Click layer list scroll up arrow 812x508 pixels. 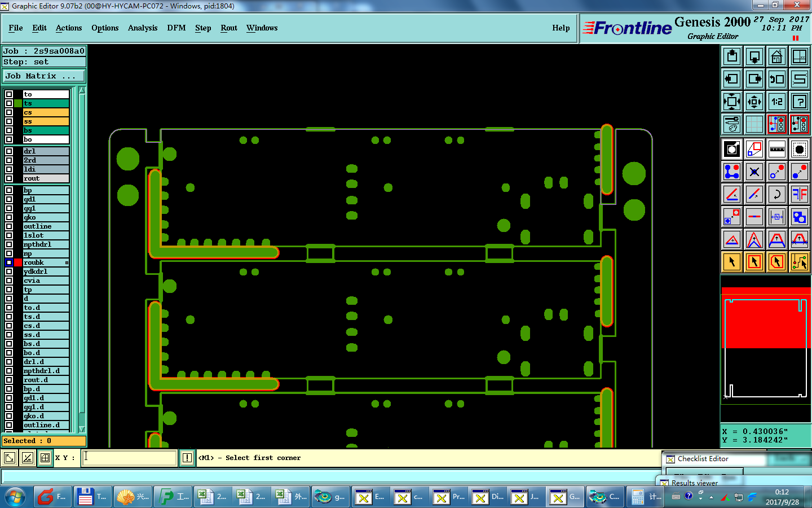click(82, 90)
